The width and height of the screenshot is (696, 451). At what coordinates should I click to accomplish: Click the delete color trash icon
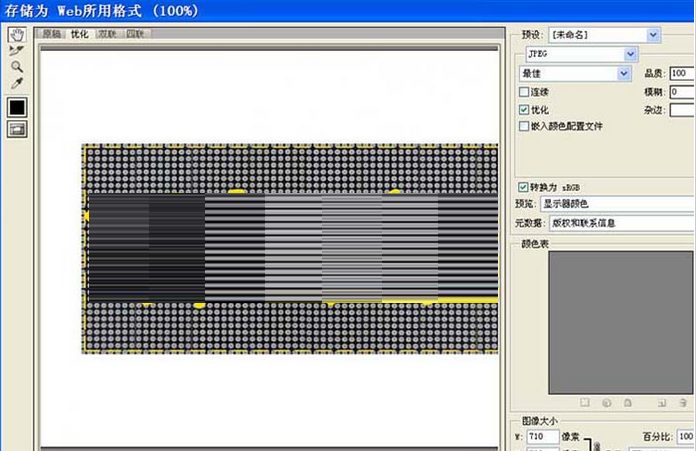(683, 403)
